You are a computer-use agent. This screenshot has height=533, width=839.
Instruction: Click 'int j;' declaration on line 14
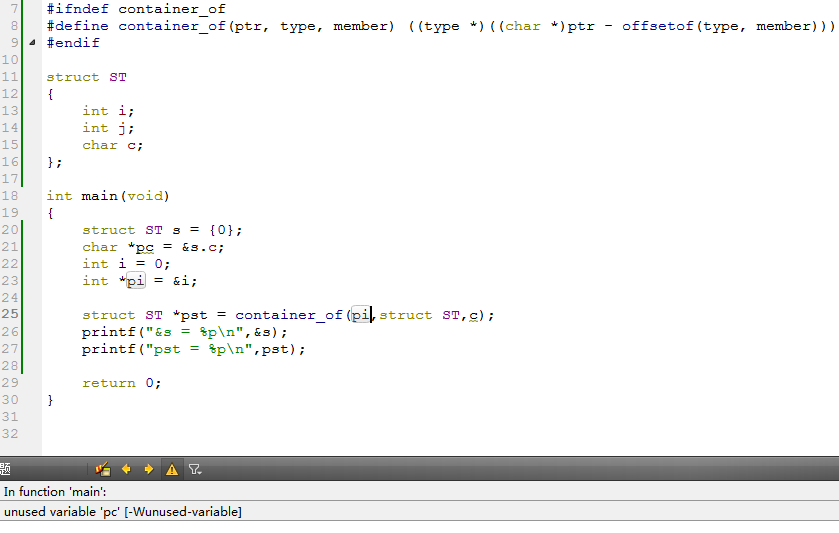108,128
